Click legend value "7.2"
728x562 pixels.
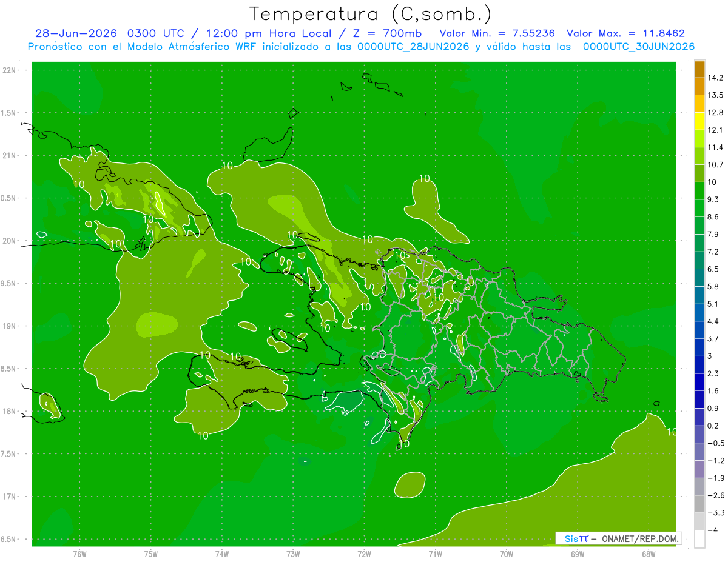(x=713, y=252)
